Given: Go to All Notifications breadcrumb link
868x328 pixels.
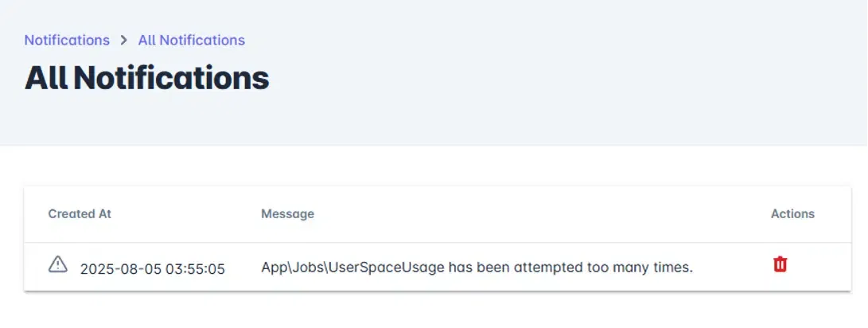Looking at the screenshot, I should pyautogui.click(x=192, y=40).
